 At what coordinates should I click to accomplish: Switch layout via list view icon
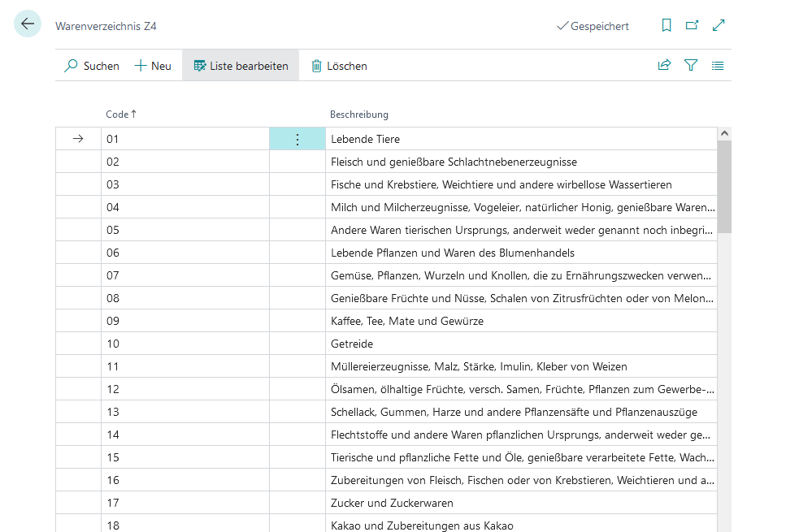[718, 66]
